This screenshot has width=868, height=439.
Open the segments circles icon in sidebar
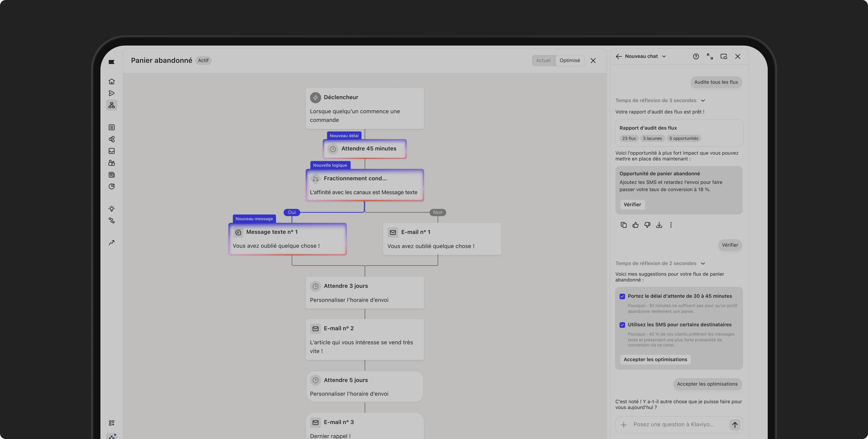(x=112, y=139)
